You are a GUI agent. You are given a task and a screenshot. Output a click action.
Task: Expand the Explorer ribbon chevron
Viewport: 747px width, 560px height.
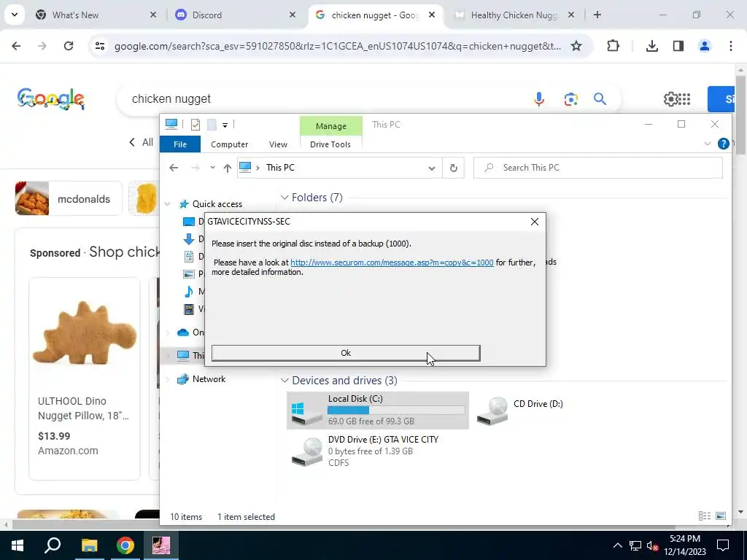tap(708, 144)
